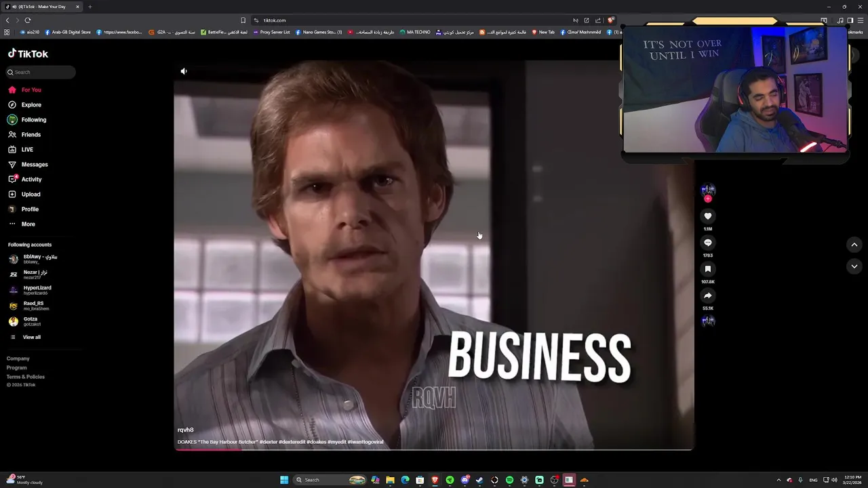Viewport: 868px width, 488px height.
Task: Click the page share icon in address bar
Action: (x=598, y=20)
